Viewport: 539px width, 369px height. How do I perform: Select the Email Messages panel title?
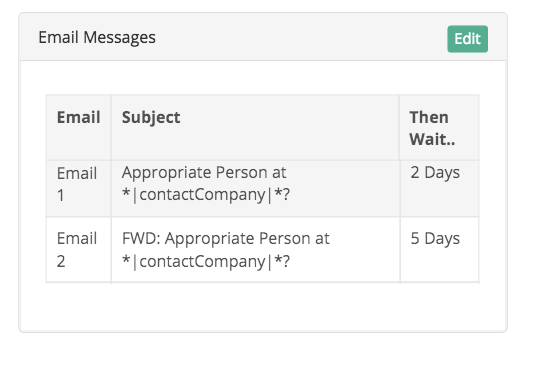tap(97, 37)
